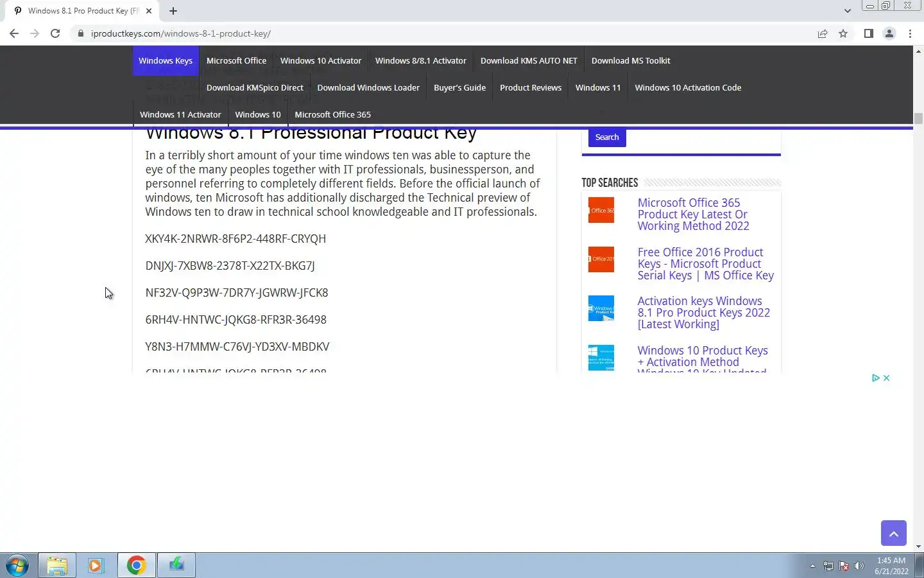The width and height of the screenshot is (924, 578).
Task: Open the AdChoices triangle icon
Action: coord(875,378)
